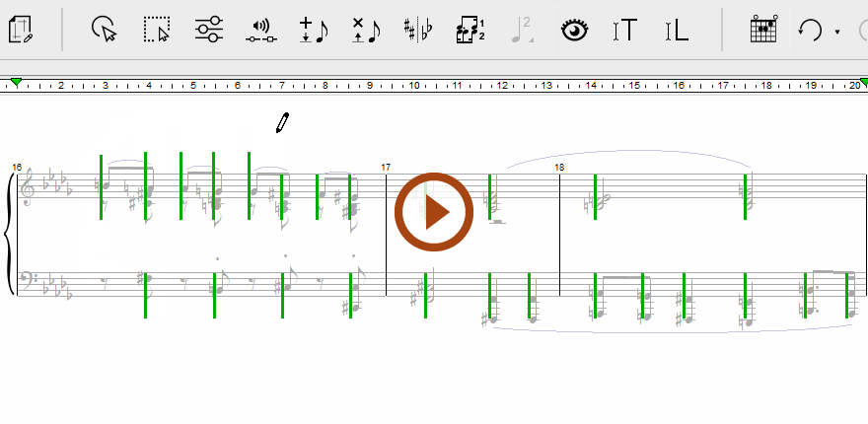Open the volume playback controls icon
The width and height of the screenshot is (868, 424).
point(260,30)
